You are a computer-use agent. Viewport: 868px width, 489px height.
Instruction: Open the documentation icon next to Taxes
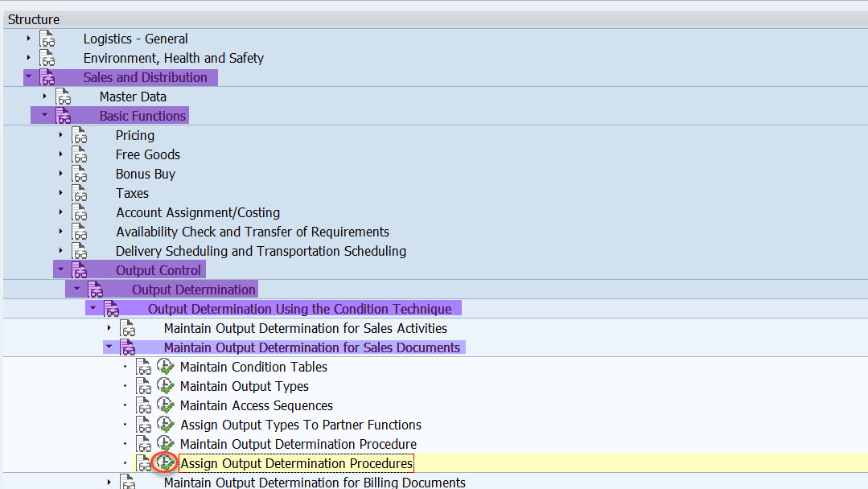(79, 193)
